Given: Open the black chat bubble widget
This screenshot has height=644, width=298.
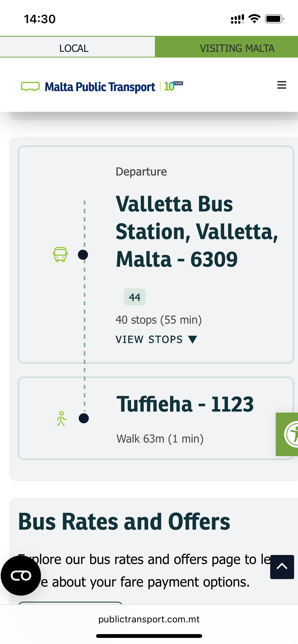Looking at the screenshot, I should pos(21,576).
